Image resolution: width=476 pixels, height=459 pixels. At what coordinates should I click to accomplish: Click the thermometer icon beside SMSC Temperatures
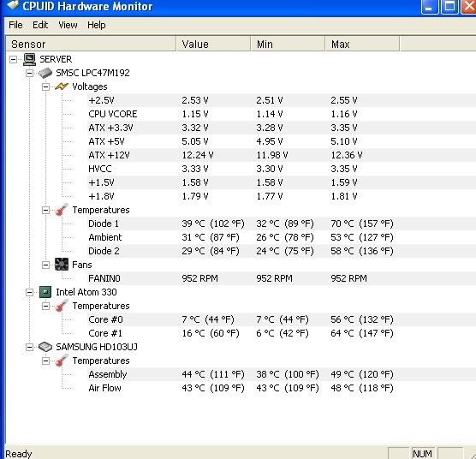pyautogui.click(x=62, y=210)
